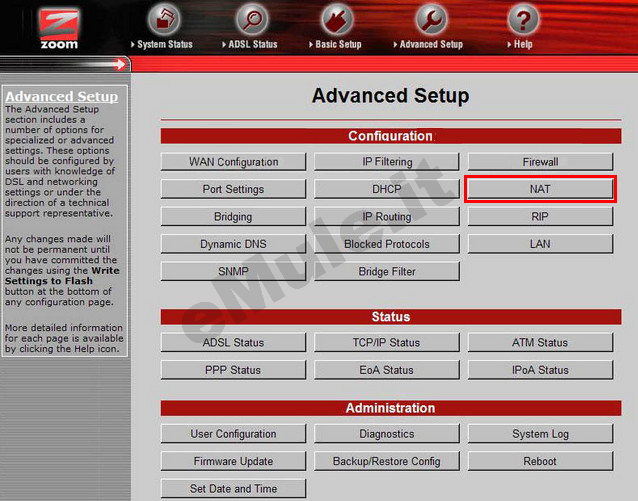Click the white arrow in sidebar header
This screenshot has width=638, height=501.
click(120, 64)
